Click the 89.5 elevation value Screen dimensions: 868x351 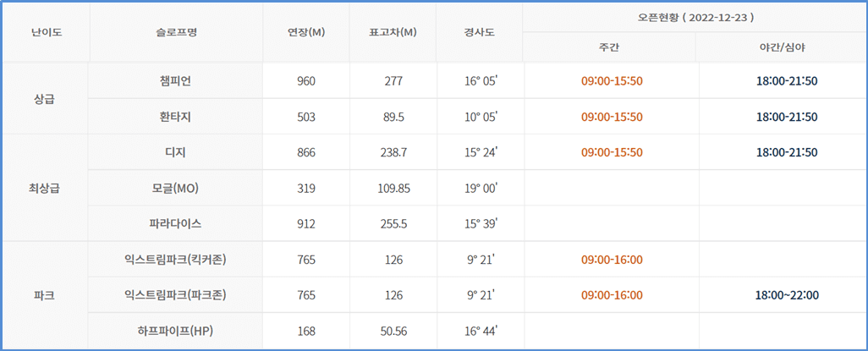tap(393, 118)
